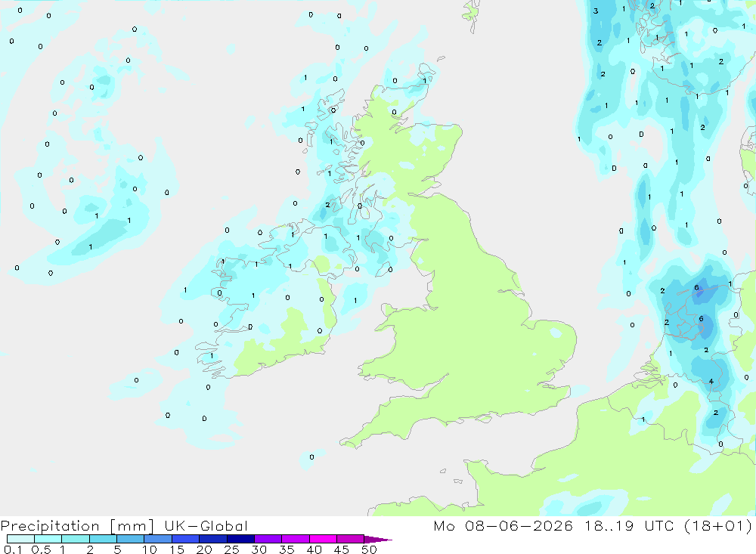Click the 45–50 mm legend color swatch
The width and height of the screenshot is (756, 554).
point(350,539)
